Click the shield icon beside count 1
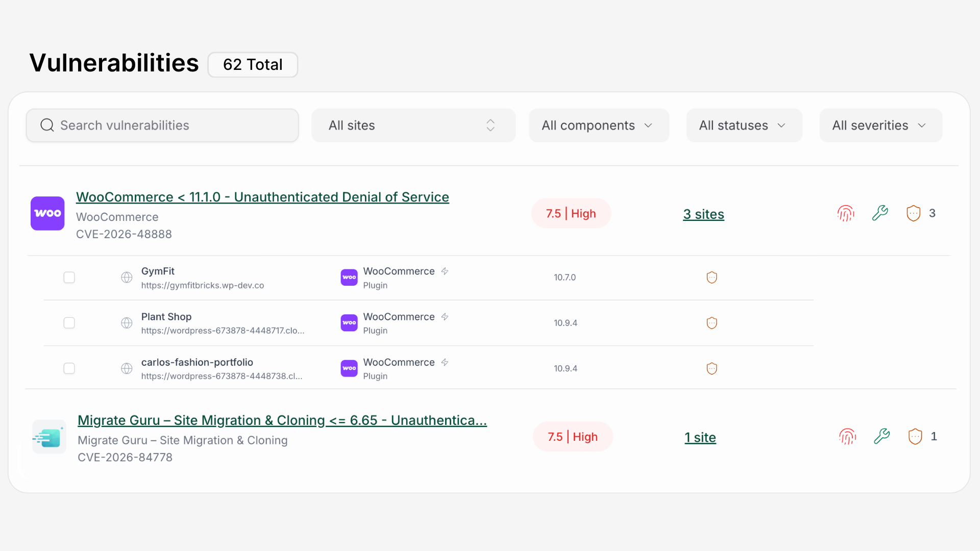The height and width of the screenshot is (551, 980). (915, 436)
